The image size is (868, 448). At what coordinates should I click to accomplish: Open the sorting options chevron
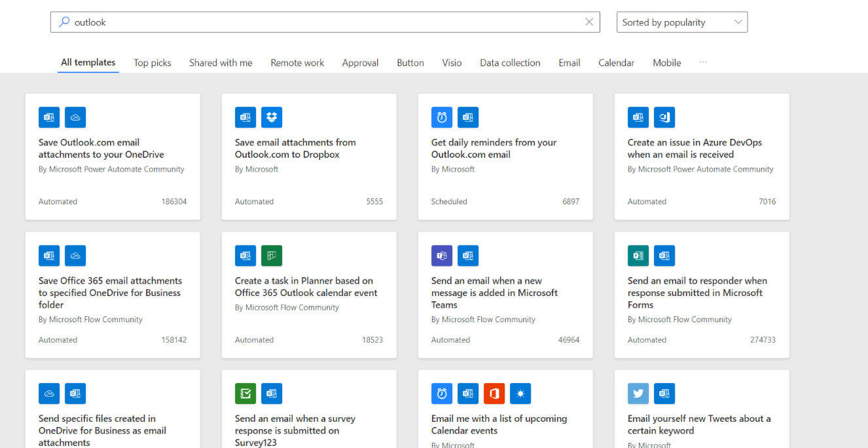[739, 22]
